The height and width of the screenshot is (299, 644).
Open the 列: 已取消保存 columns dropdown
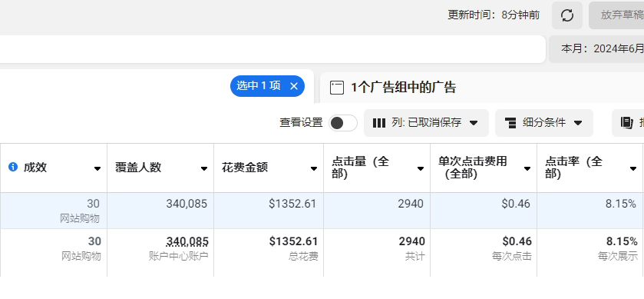[426, 123]
